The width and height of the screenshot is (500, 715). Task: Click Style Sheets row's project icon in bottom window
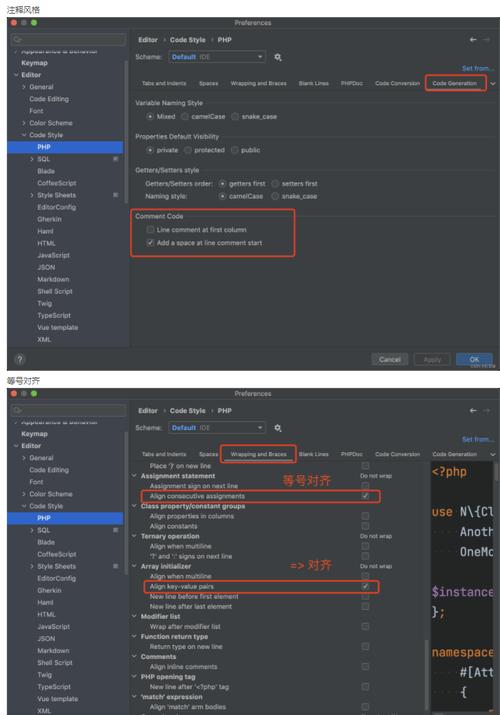pyautogui.click(x=115, y=566)
